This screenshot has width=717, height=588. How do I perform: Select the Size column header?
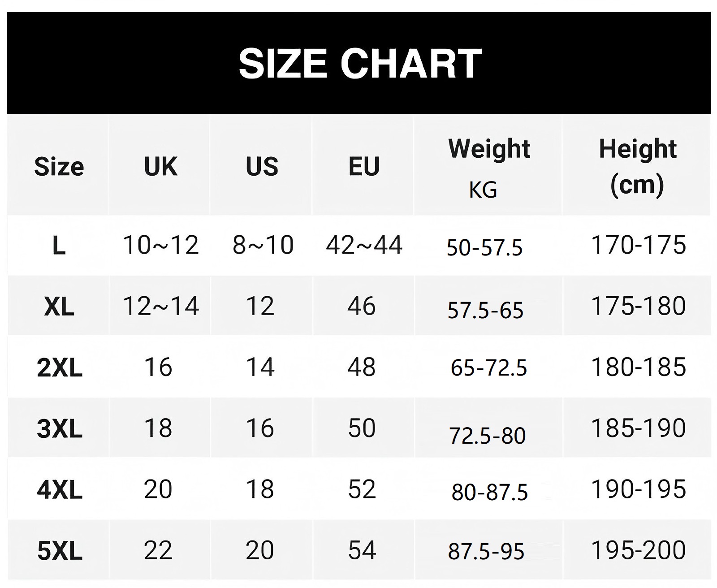(x=59, y=167)
